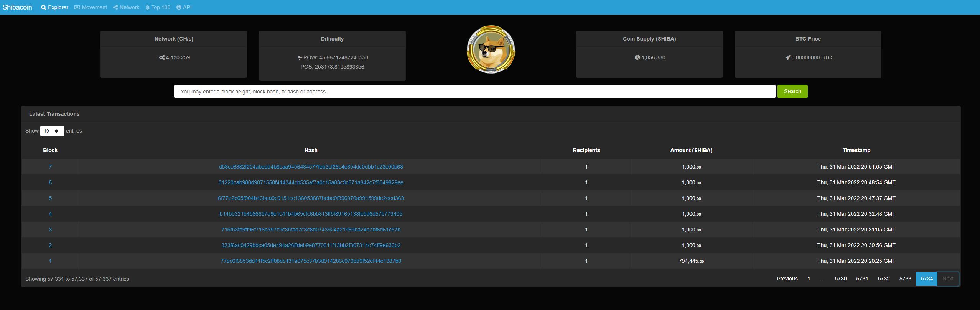Viewport: 980px width, 310px height.
Task: Click the Shiba dog coin logo
Action: pyautogui.click(x=491, y=50)
